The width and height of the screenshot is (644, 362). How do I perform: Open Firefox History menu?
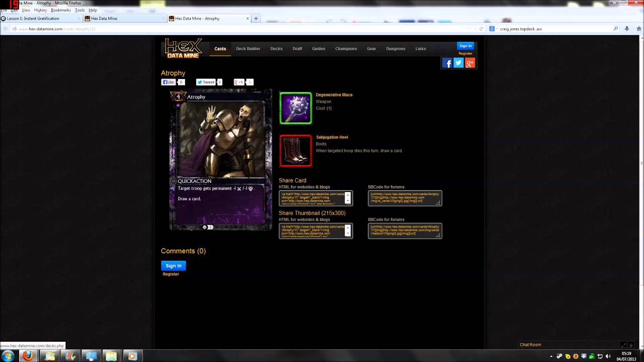coord(40,10)
